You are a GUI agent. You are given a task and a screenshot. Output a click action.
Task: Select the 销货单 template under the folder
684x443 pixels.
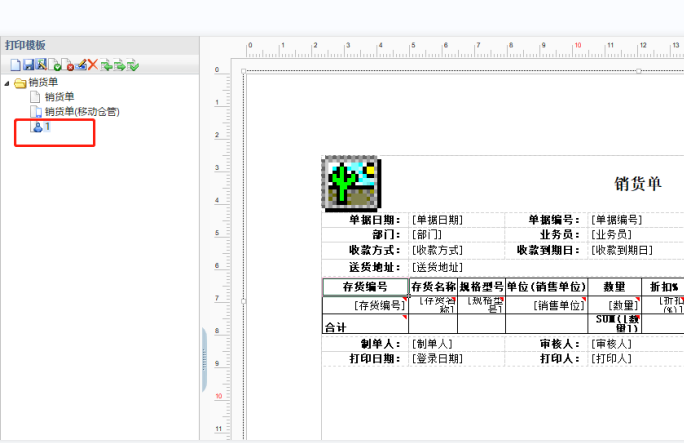coord(59,97)
